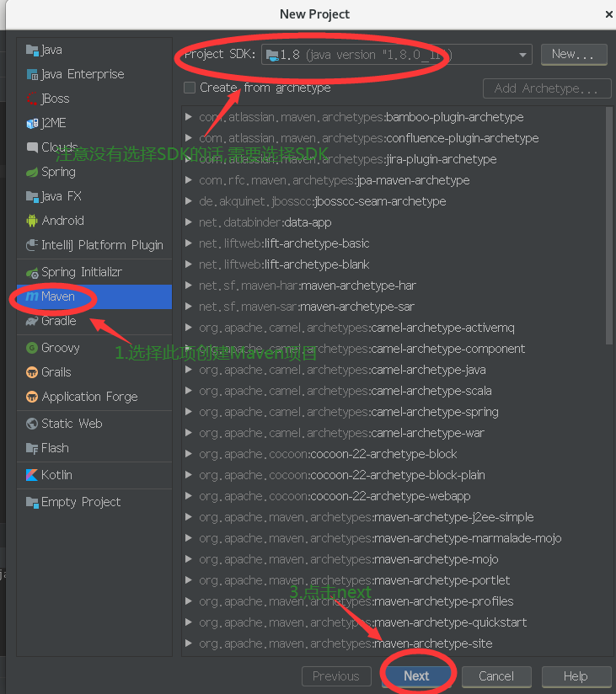Click the Spring Initializr icon
Image resolution: width=616 pixels, height=694 pixels.
[x=32, y=272]
